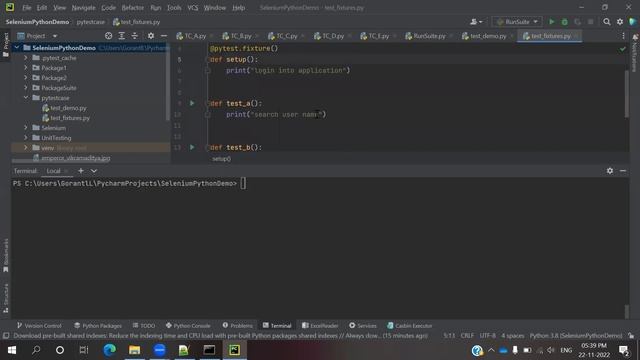The width and height of the screenshot is (640, 360).
Task: Select the Local terminal tab
Action: 53,171
